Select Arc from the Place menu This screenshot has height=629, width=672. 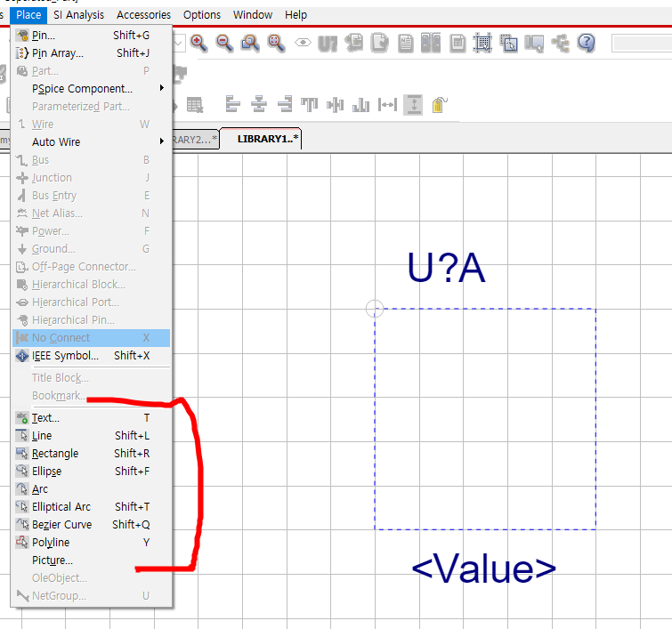point(92,489)
